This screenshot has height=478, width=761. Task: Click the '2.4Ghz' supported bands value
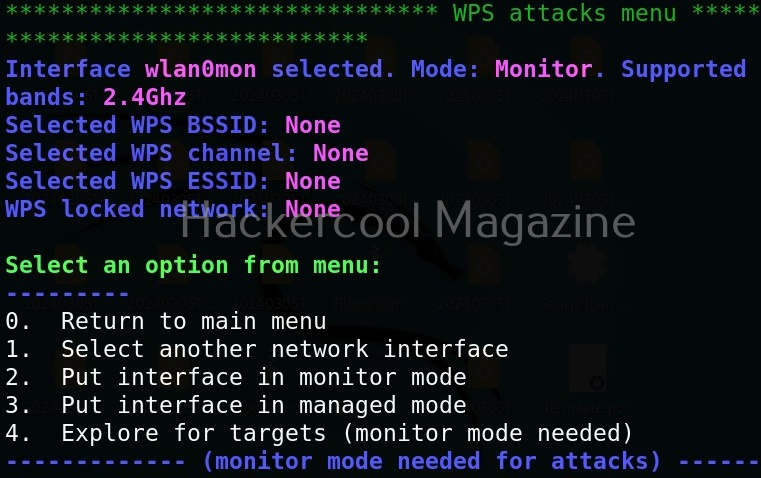145,98
